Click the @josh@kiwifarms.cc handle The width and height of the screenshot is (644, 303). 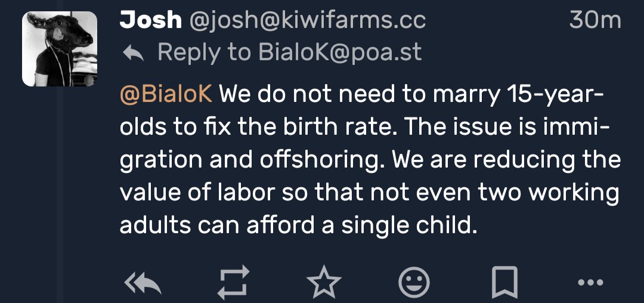click(307, 20)
